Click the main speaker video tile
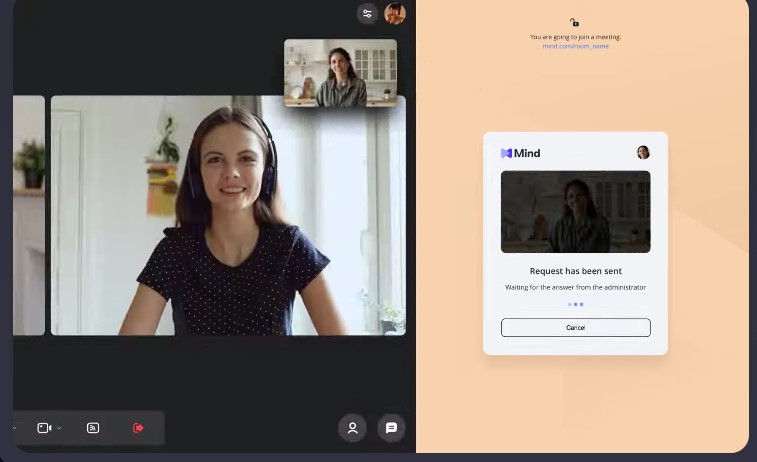Image resolution: width=757 pixels, height=462 pixels. coord(228,215)
